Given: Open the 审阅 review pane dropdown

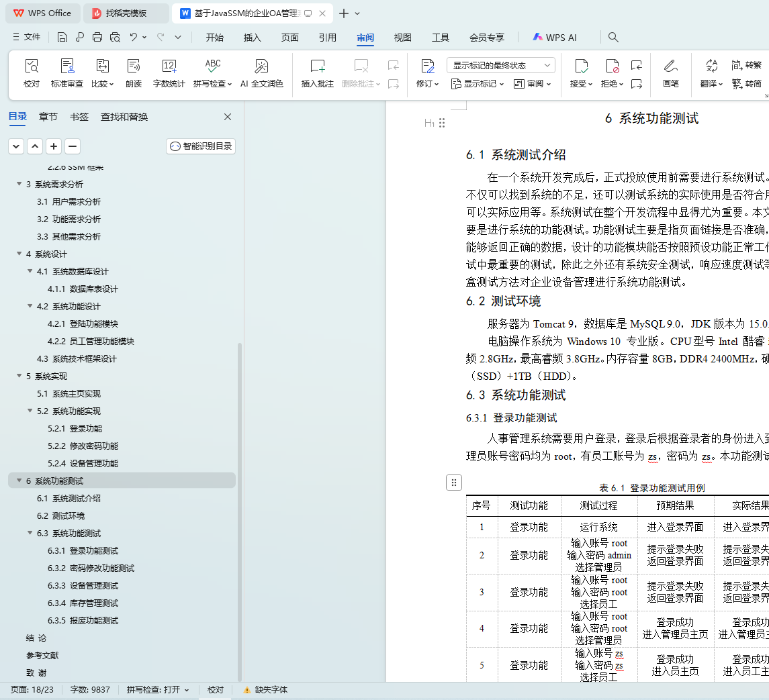Looking at the screenshot, I should (x=532, y=84).
